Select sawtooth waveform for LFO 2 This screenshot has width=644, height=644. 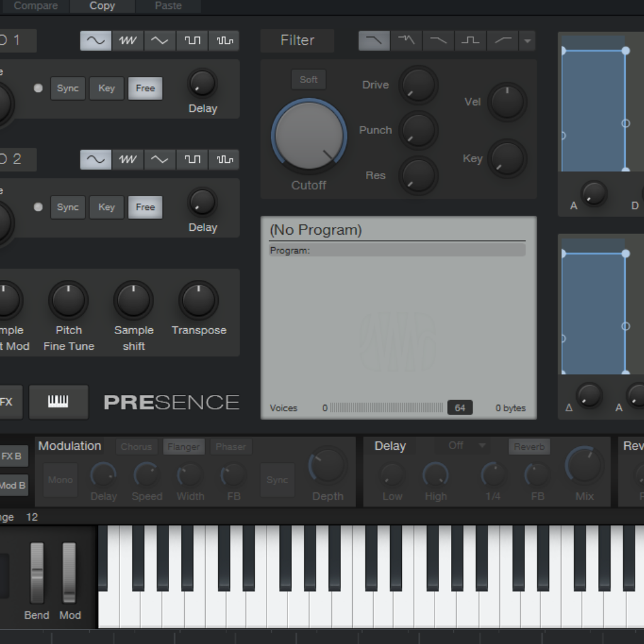128,159
